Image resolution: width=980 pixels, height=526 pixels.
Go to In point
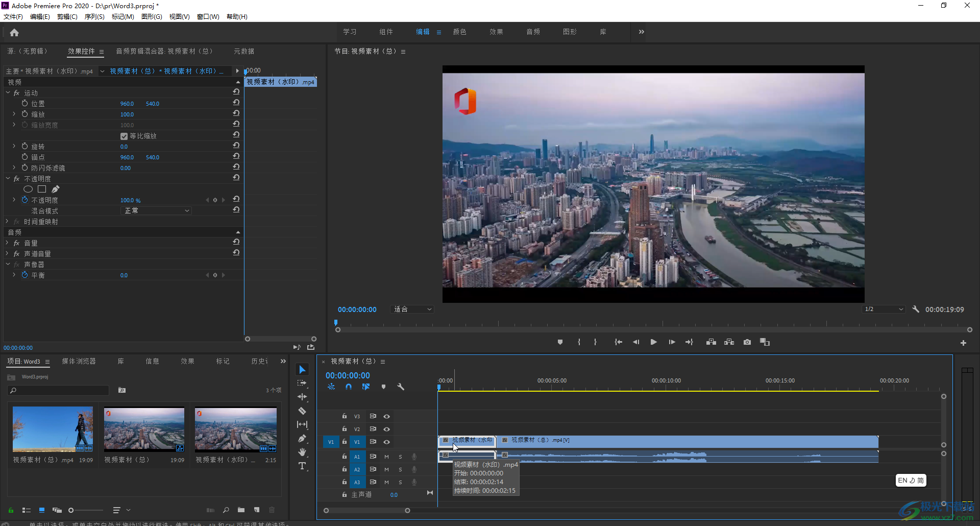618,342
